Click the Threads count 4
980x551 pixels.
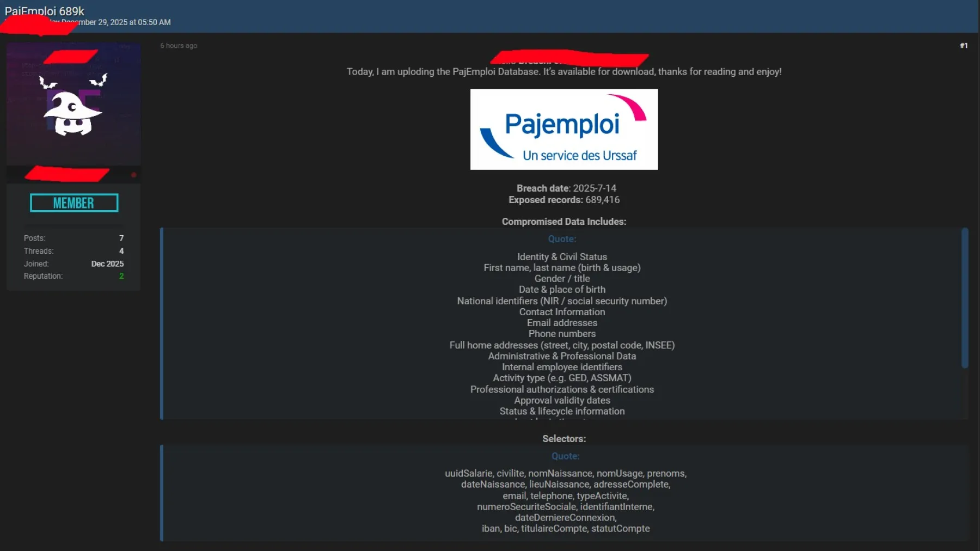(121, 251)
